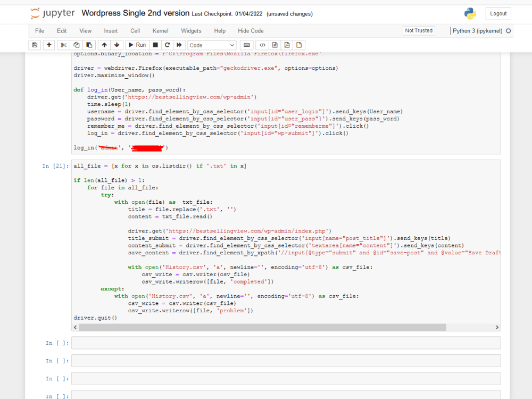Open the File menu

40,31
